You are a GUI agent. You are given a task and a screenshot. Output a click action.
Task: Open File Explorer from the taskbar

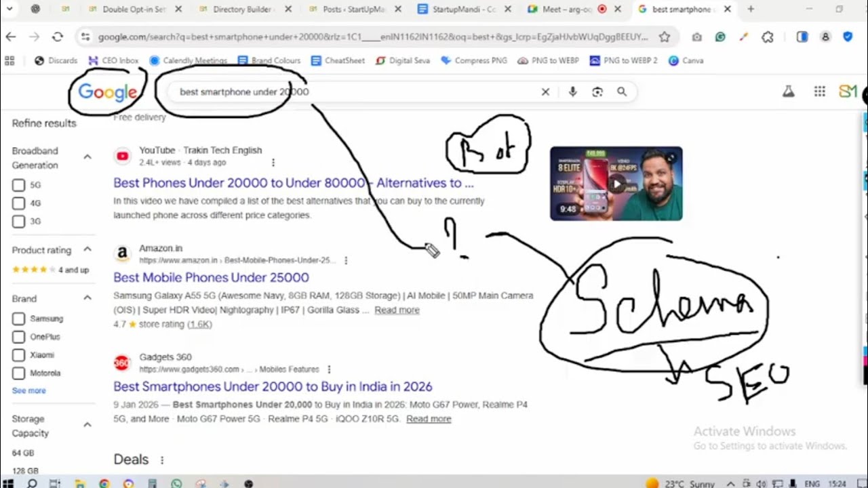click(x=80, y=483)
